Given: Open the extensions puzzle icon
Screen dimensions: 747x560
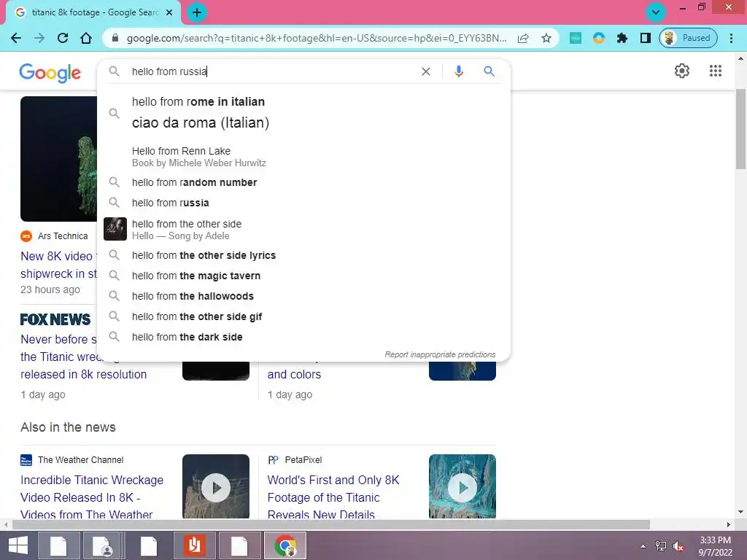Looking at the screenshot, I should click(622, 38).
